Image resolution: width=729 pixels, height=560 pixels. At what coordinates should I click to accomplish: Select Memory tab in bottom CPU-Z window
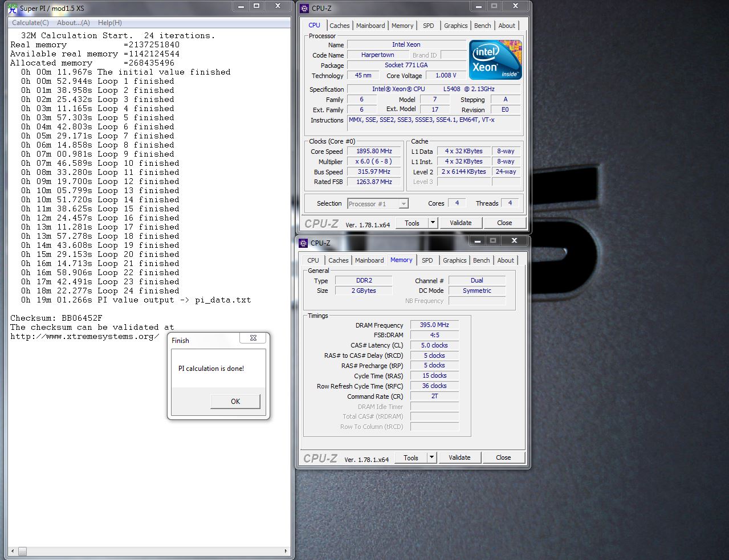[x=401, y=260]
